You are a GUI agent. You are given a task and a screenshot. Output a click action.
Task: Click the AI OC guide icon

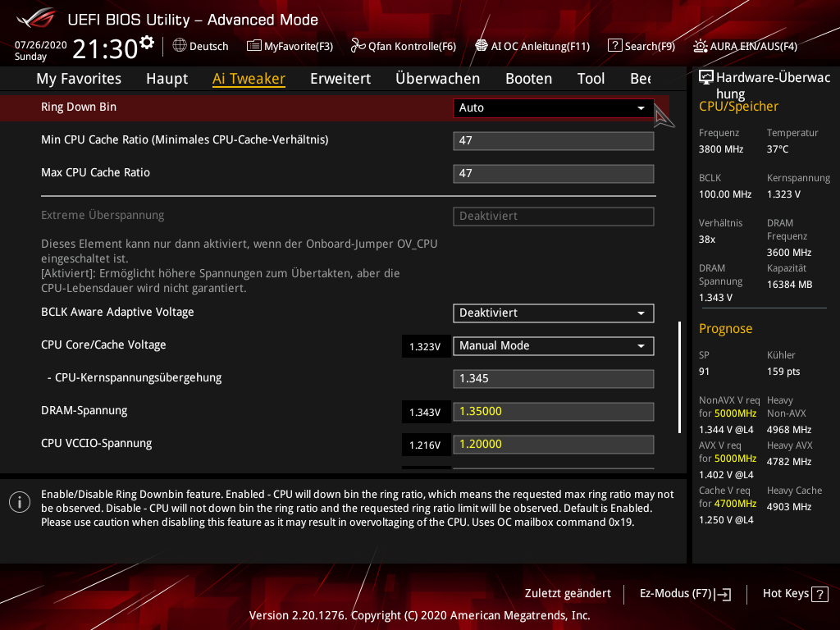pyautogui.click(x=481, y=46)
